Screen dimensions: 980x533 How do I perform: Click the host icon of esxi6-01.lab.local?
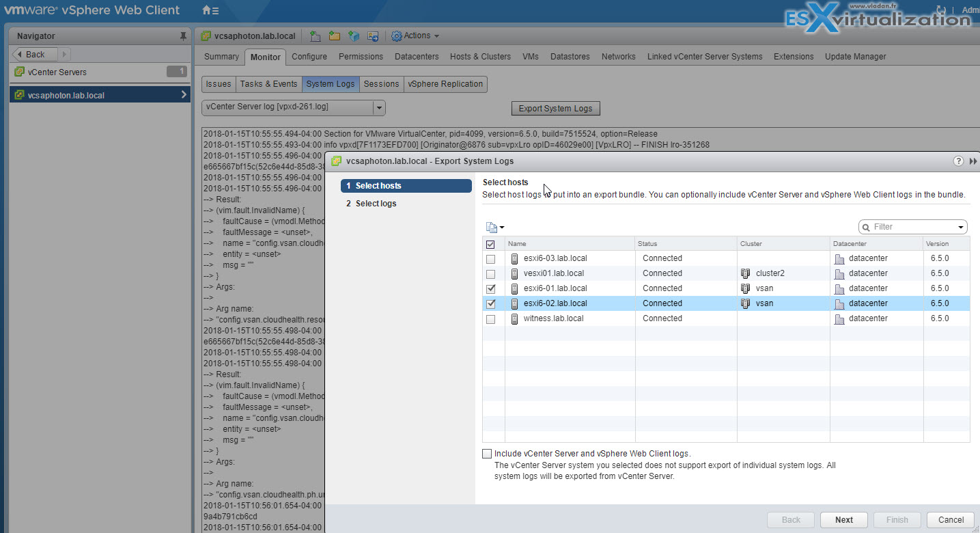click(x=515, y=288)
